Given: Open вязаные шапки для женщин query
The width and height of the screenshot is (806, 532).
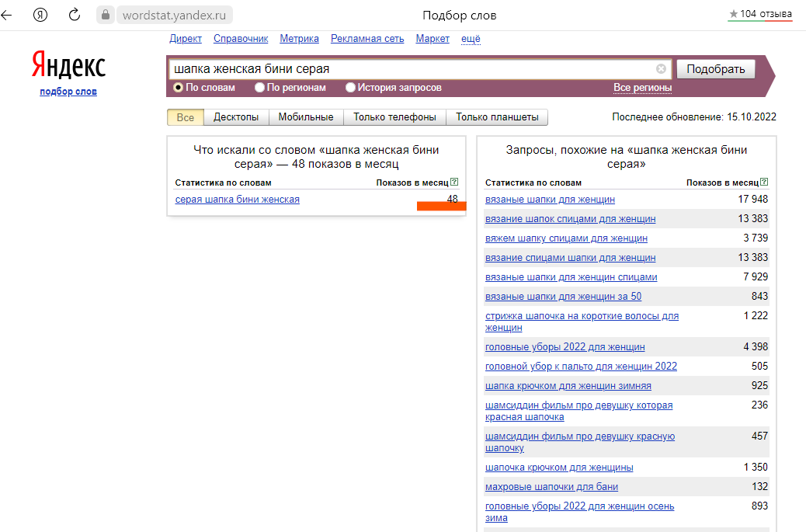Looking at the screenshot, I should click(x=550, y=200).
